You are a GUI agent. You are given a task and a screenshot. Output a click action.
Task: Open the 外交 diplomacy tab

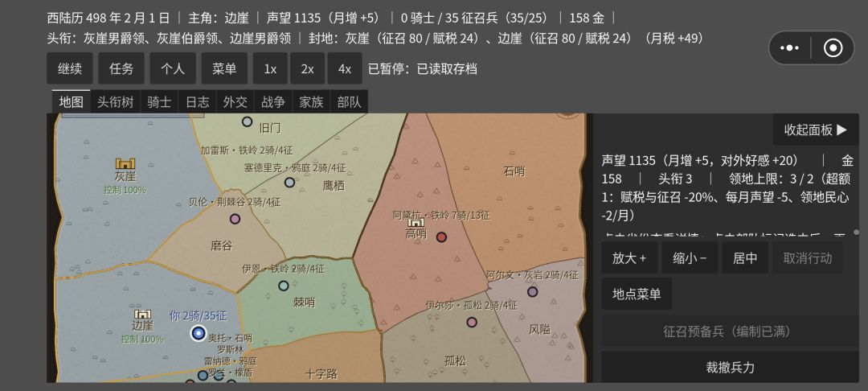pyautogui.click(x=235, y=102)
